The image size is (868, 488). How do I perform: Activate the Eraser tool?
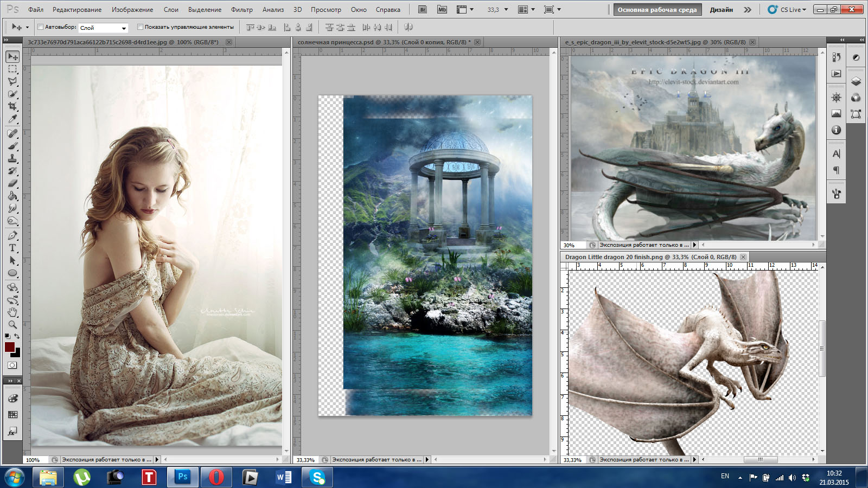pyautogui.click(x=12, y=183)
